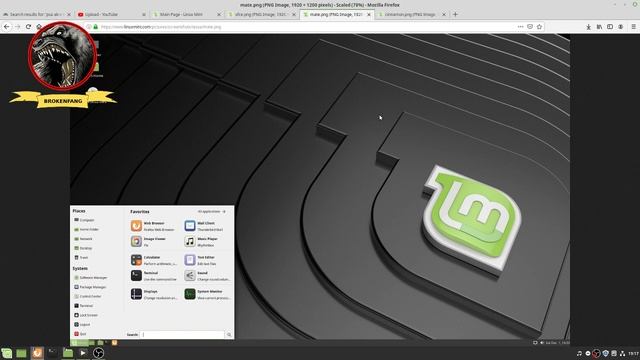
Task: Close the Upload - YouTube tab
Action: (x=144, y=14)
